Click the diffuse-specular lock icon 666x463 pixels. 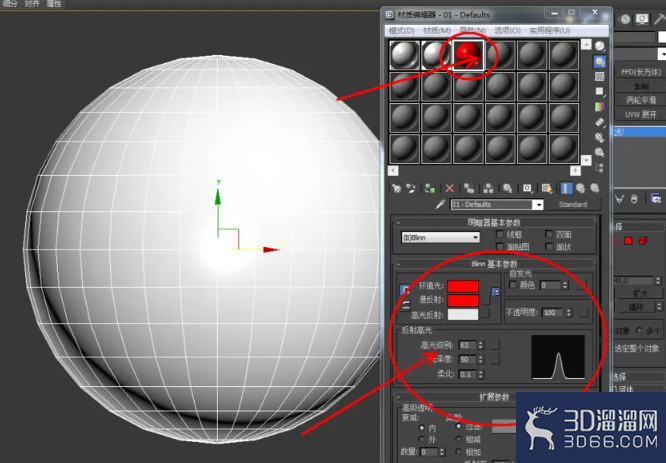406,305
